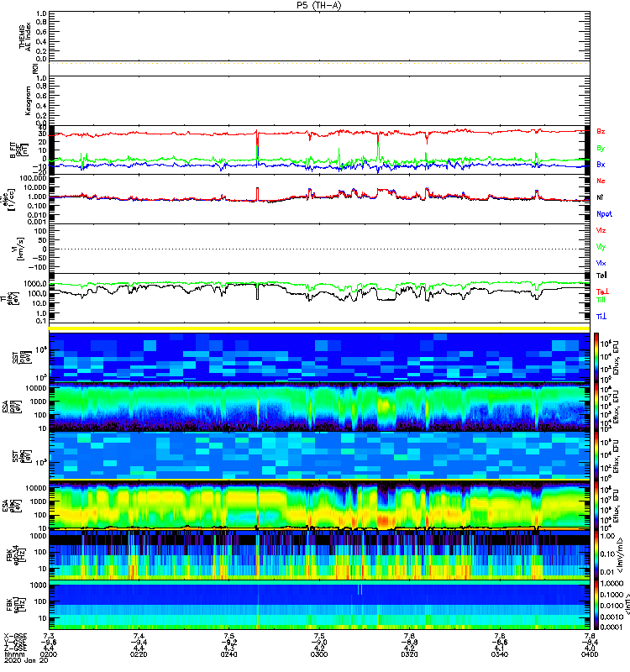Click the black Te parallel legend label

pos(601,276)
